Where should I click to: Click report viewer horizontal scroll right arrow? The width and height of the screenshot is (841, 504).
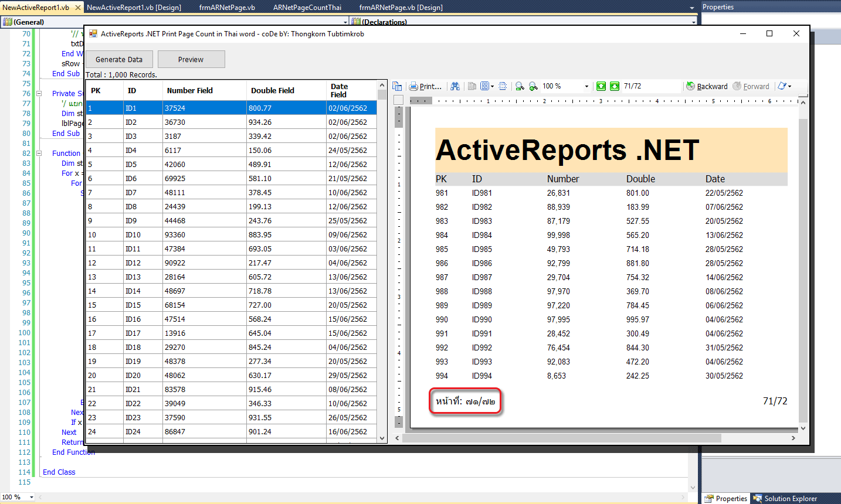coord(793,438)
